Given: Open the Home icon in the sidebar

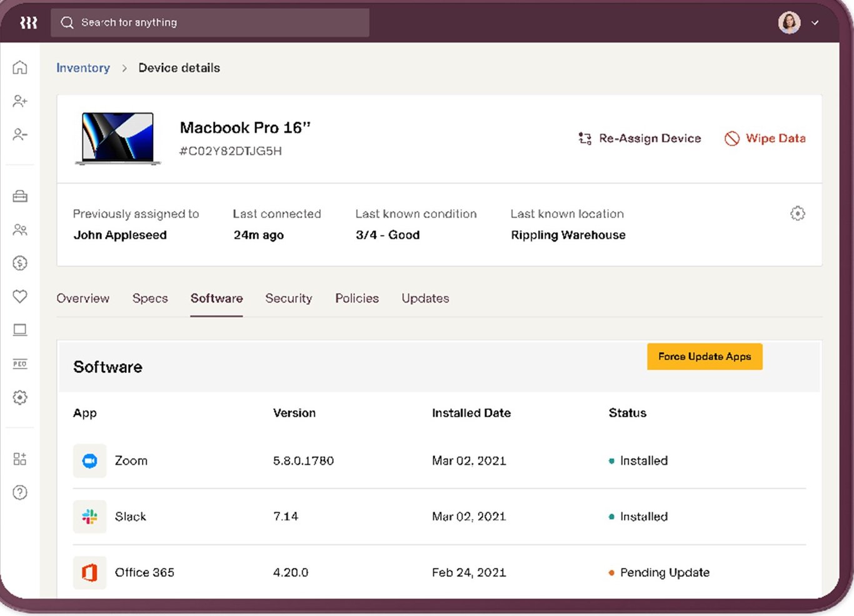Looking at the screenshot, I should pyautogui.click(x=19, y=67).
